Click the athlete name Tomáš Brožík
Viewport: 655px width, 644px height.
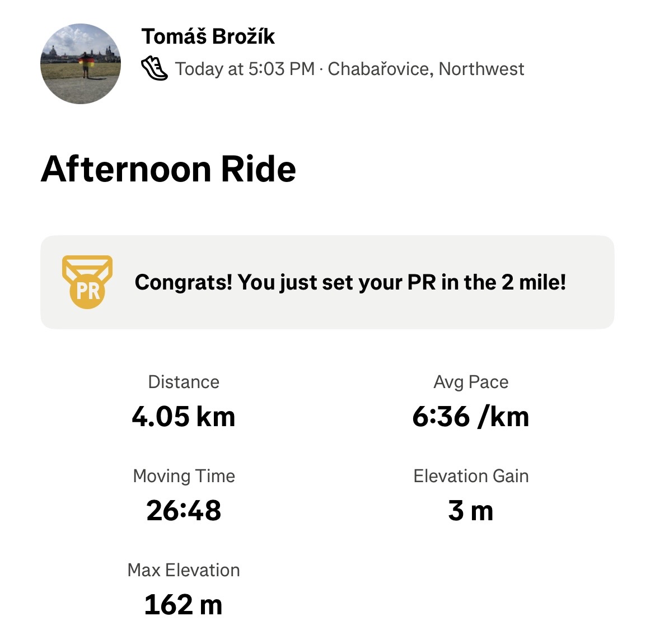(208, 37)
